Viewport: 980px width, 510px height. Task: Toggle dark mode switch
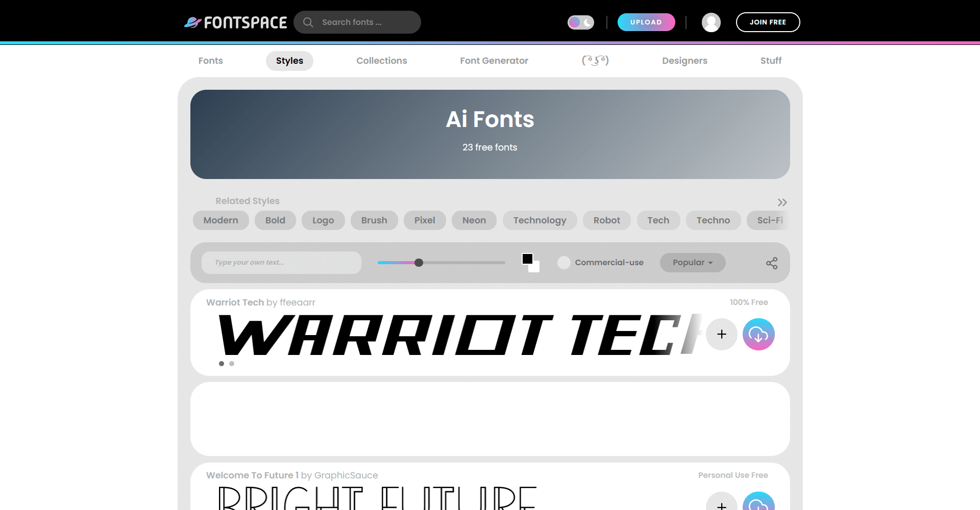point(581,22)
